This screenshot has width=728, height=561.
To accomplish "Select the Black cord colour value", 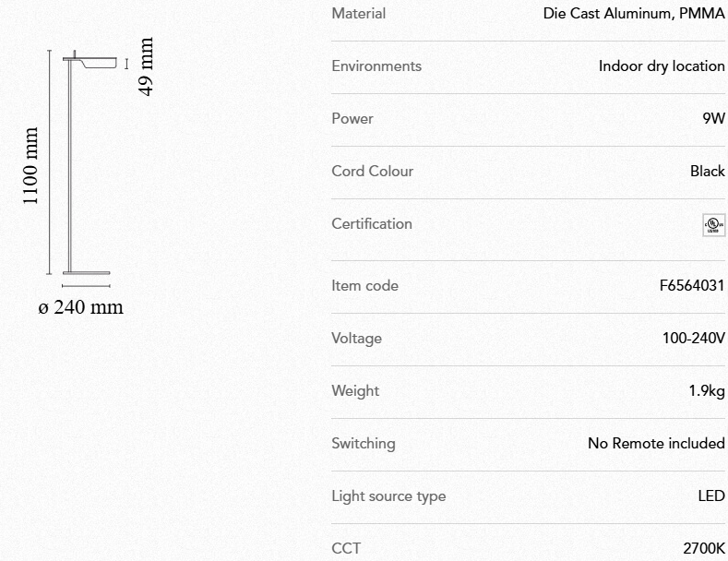I will 707,172.
